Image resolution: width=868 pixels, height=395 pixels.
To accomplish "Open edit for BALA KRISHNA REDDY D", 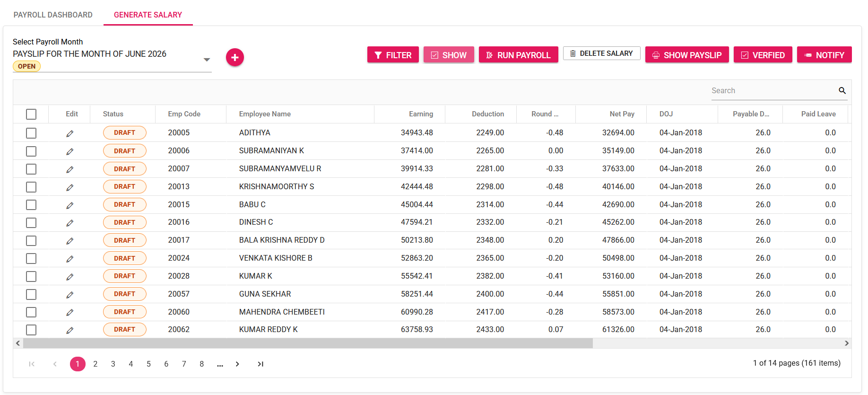I will [70, 241].
